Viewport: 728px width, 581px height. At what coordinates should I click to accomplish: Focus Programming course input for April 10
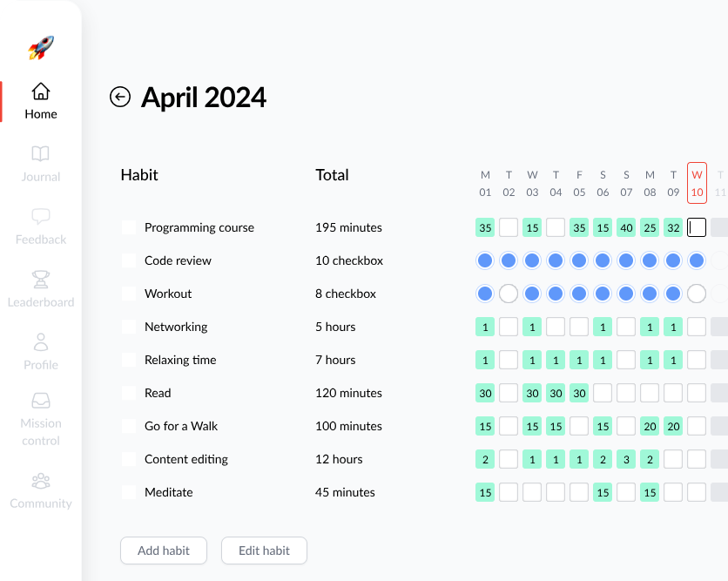click(697, 227)
